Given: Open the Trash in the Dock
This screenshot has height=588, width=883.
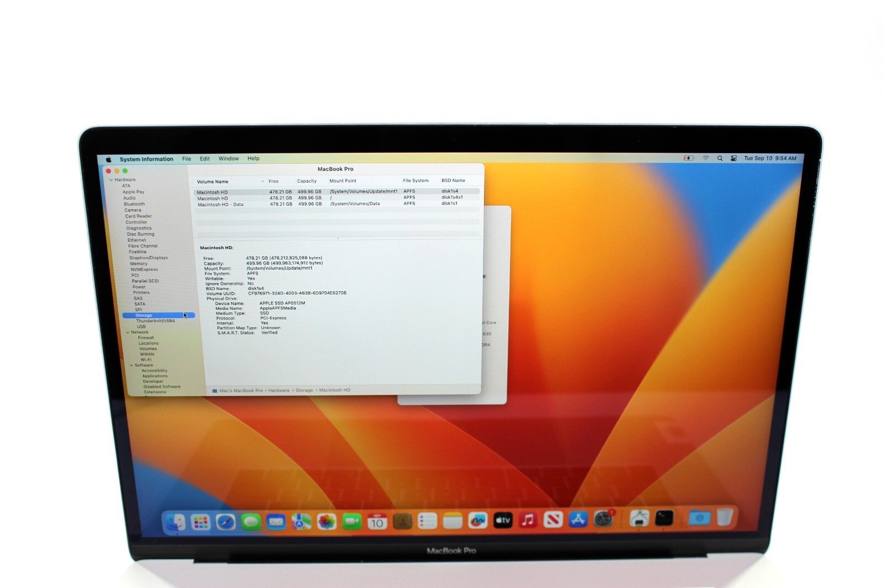Looking at the screenshot, I should (x=725, y=517).
